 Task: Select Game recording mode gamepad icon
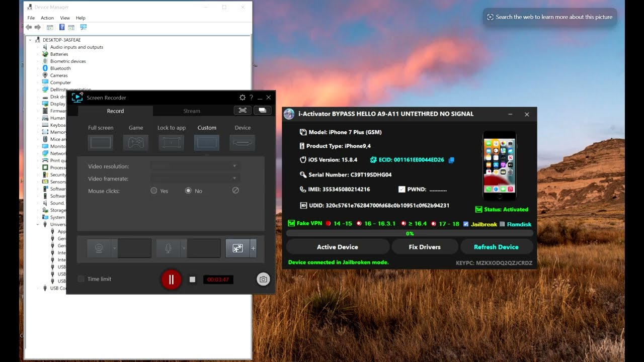136,143
